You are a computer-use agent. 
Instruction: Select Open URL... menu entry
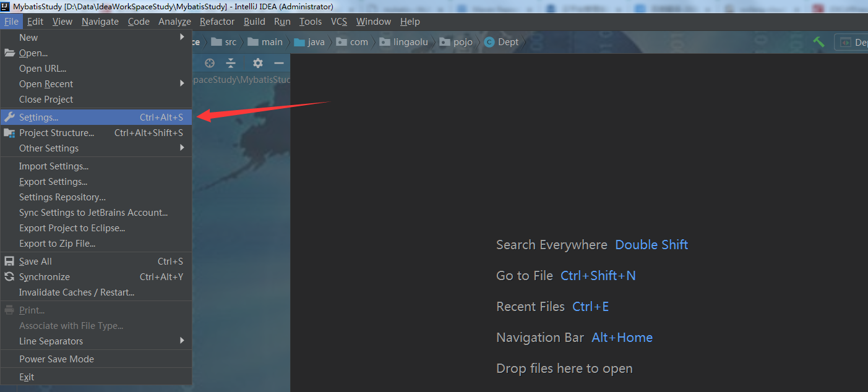96,69
